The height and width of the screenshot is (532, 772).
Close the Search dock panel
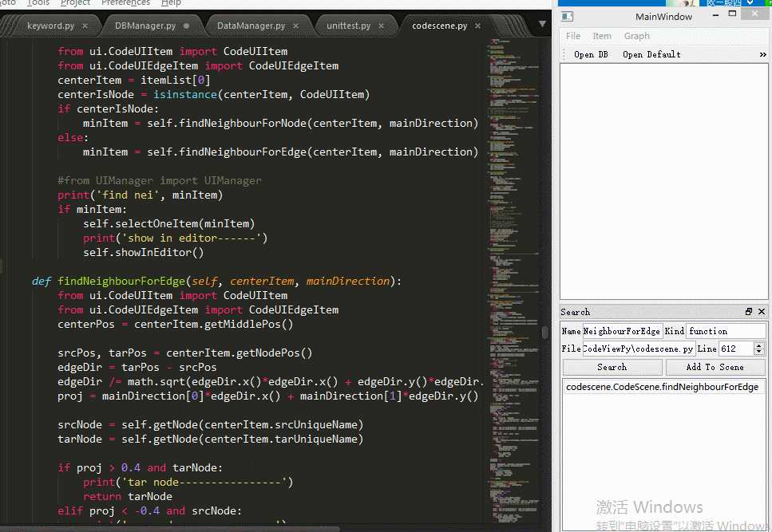(x=762, y=311)
